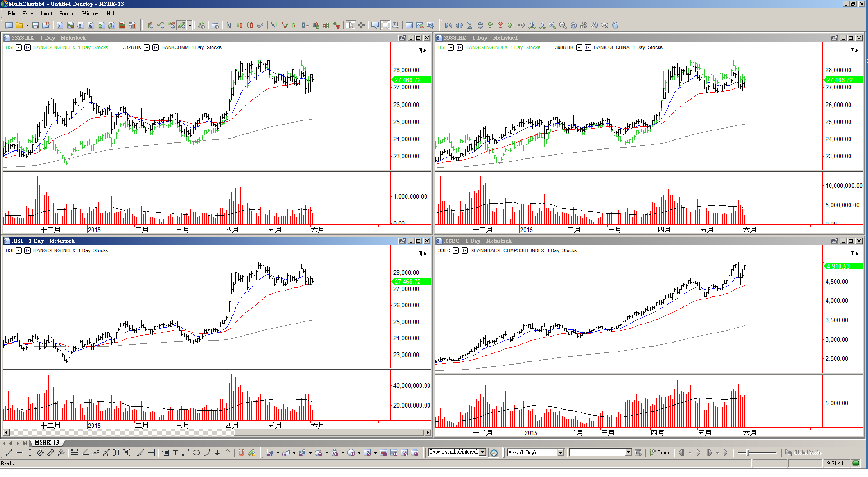Toggle the magnet snap mode
This screenshot has height=477, width=868.
241,453
